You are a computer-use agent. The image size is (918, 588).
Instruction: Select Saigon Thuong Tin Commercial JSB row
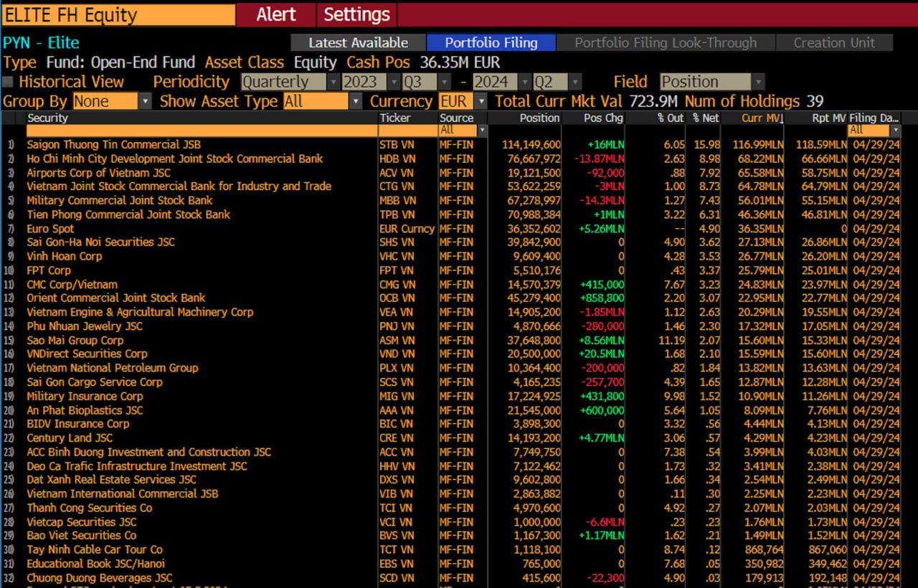pyautogui.click(x=113, y=145)
